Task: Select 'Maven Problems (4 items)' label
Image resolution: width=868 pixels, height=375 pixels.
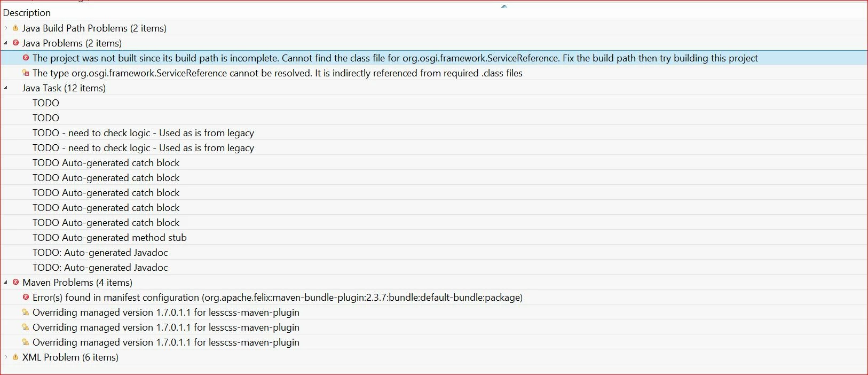Action: (x=77, y=282)
